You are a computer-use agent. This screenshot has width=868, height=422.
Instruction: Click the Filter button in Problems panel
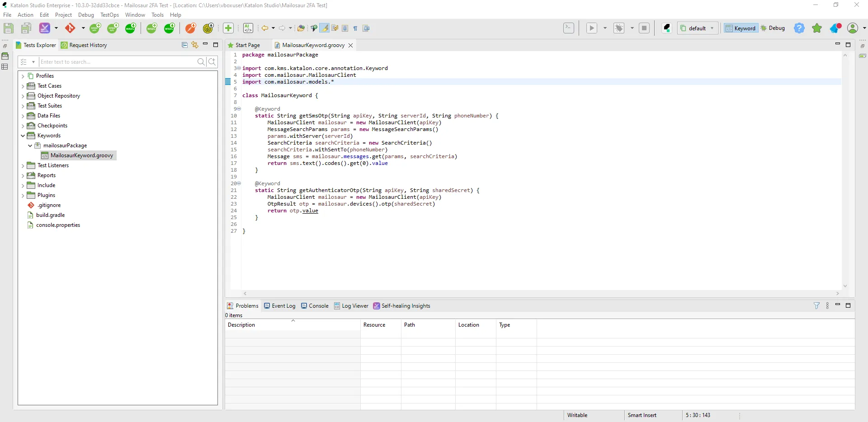click(x=816, y=305)
